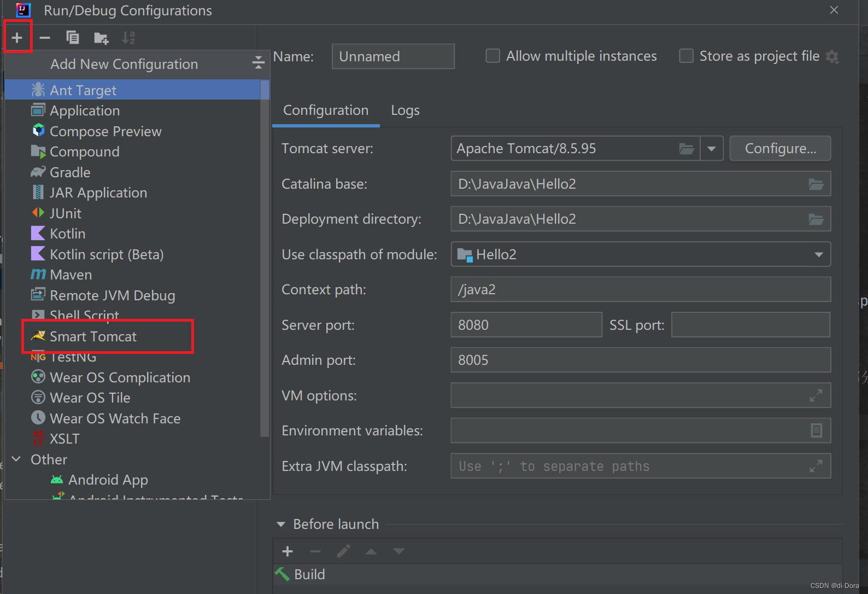
Task: Click the Admin port field
Action: (x=641, y=360)
